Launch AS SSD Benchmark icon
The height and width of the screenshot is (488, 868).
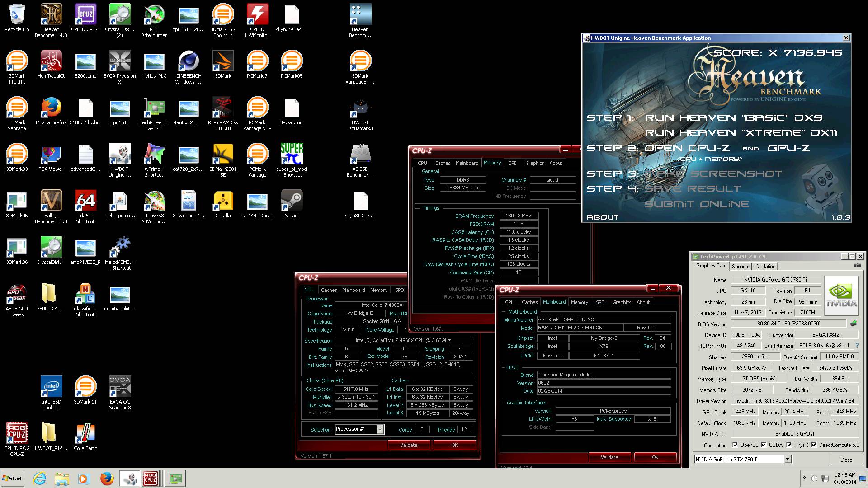click(360, 160)
